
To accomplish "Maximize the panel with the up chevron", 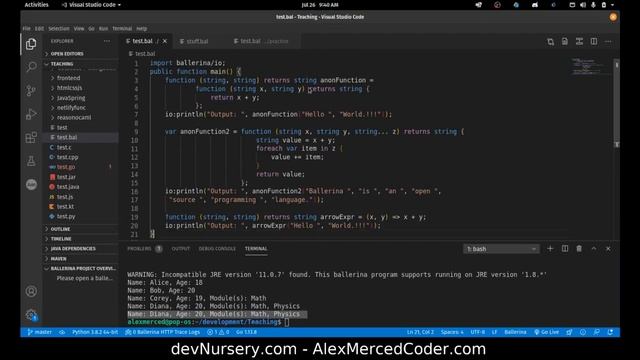I will tap(594, 249).
